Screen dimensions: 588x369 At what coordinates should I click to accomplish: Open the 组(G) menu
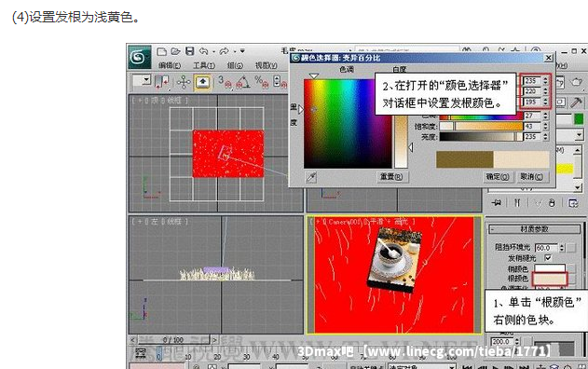(235, 65)
